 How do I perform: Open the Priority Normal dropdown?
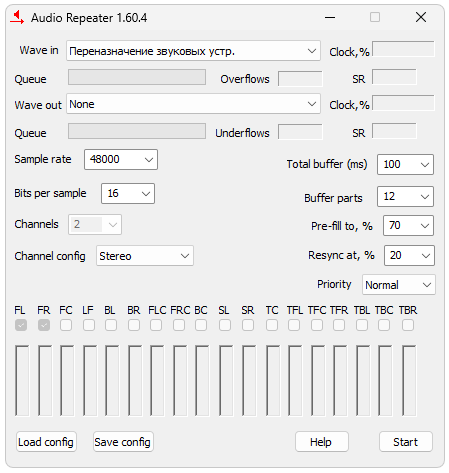tap(399, 285)
